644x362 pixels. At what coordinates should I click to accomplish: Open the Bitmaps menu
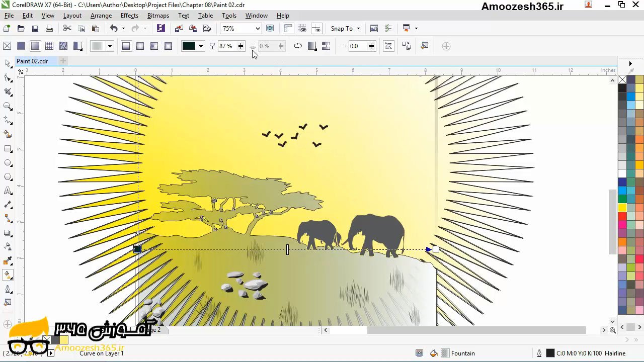[x=158, y=16]
